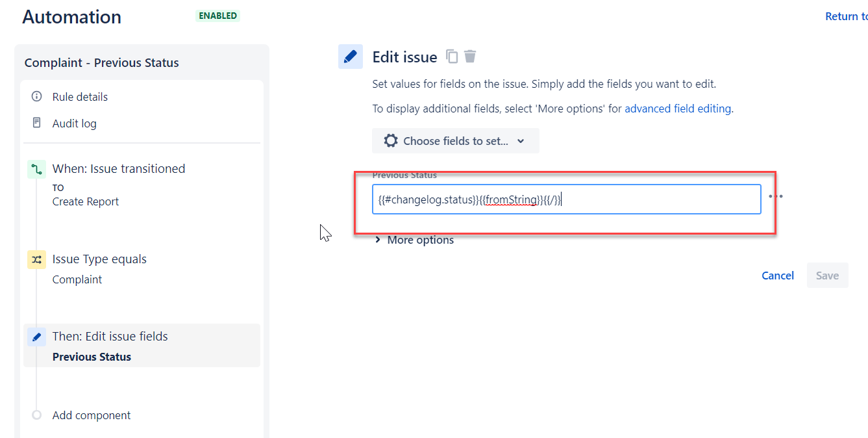This screenshot has height=438, width=868.
Task: Click the gear icon on 'Choose fields to set' button
Action: pos(390,140)
